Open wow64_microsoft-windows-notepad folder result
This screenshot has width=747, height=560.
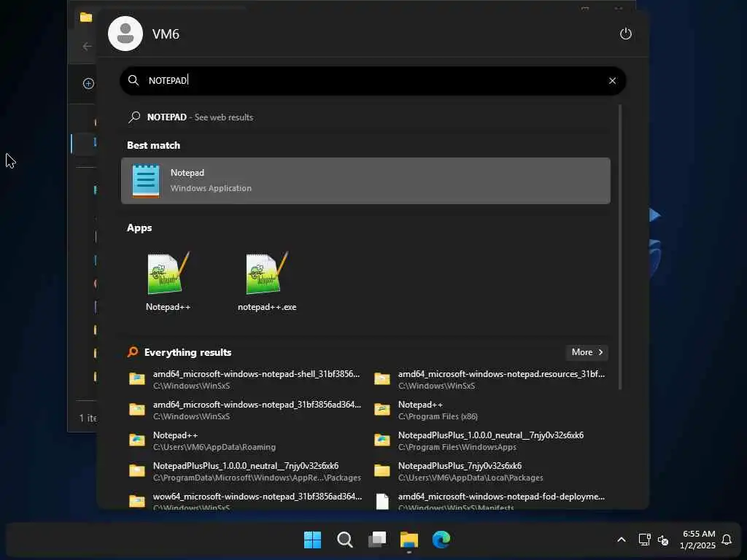click(244, 501)
